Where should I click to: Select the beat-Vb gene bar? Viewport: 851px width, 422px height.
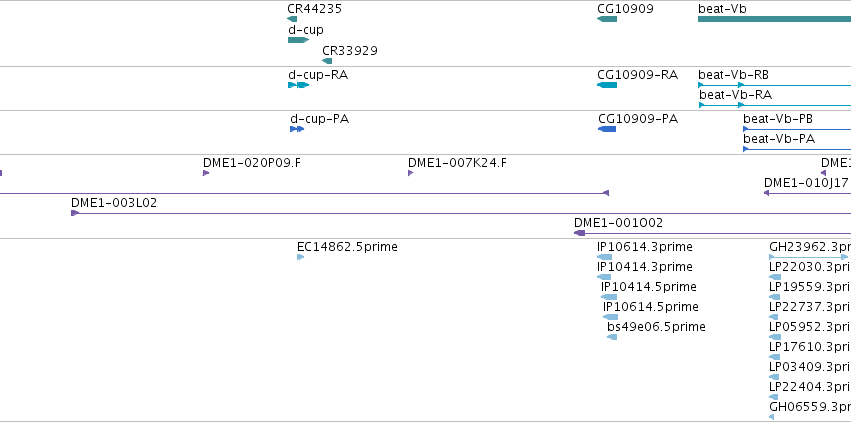(774, 19)
